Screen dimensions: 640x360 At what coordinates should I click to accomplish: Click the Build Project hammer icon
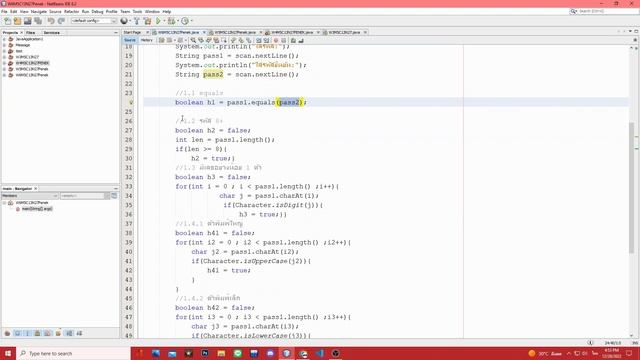coord(137,21)
